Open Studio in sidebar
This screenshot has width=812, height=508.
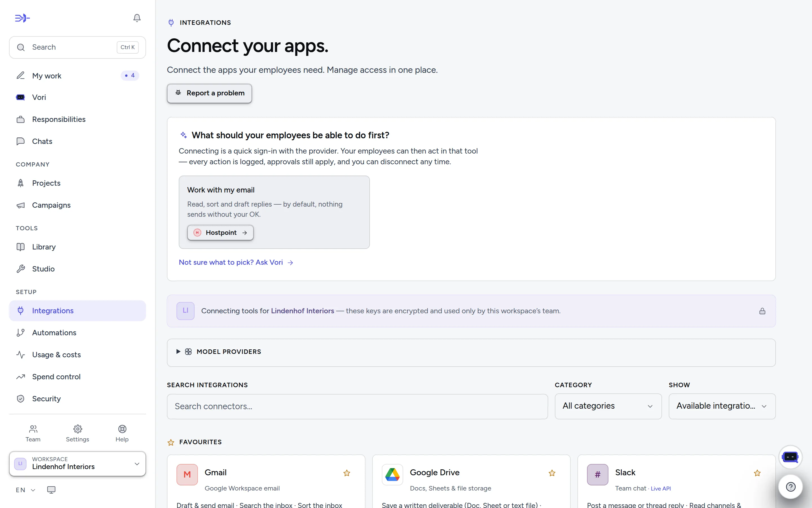78,269
